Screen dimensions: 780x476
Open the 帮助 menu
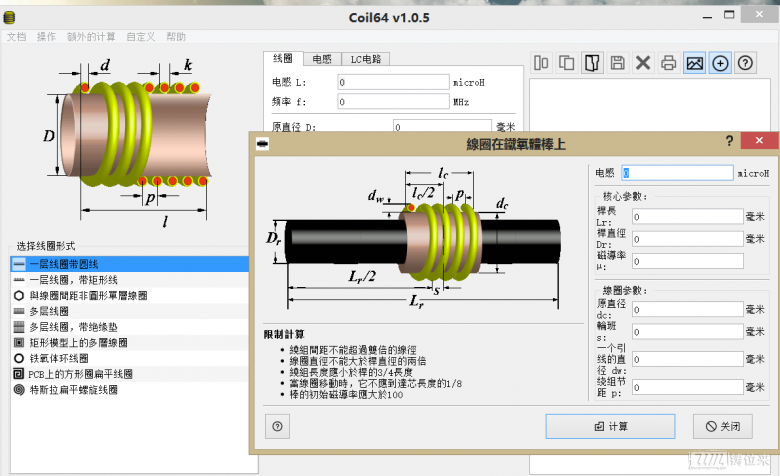(176, 37)
